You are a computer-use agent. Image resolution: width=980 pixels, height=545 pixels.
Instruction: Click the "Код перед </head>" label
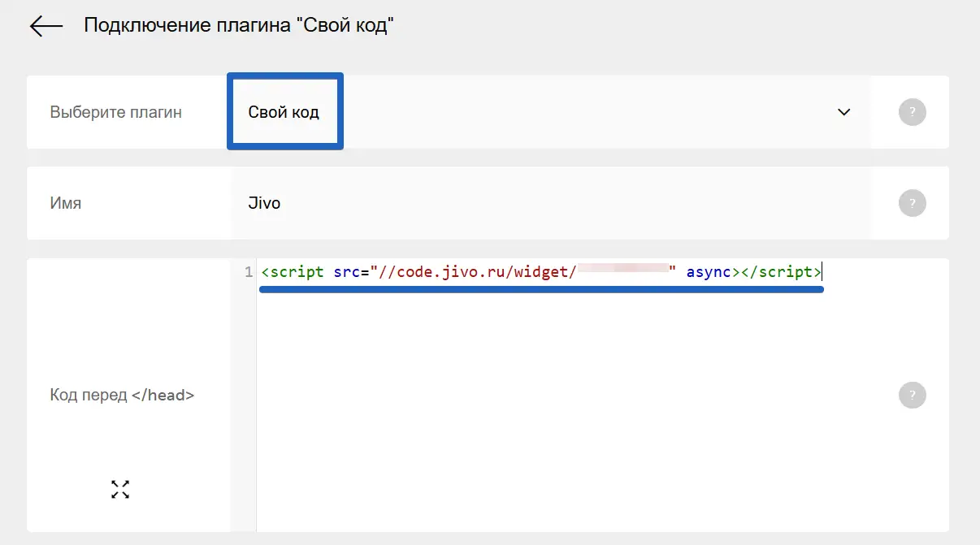(123, 396)
